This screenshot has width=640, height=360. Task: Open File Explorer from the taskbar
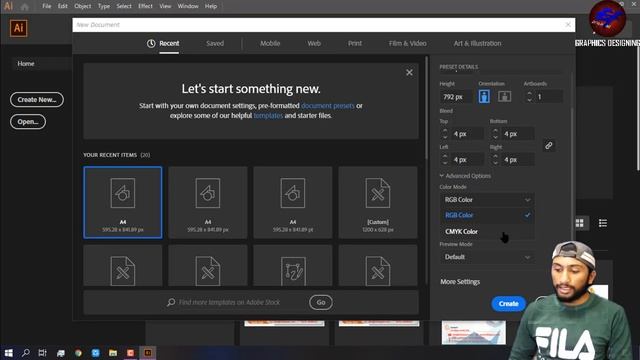(x=113, y=353)
